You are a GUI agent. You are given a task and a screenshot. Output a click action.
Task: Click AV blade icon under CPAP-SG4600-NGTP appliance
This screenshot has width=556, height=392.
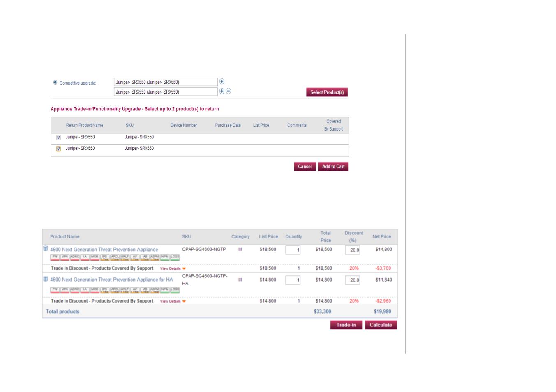coord(135,257)
